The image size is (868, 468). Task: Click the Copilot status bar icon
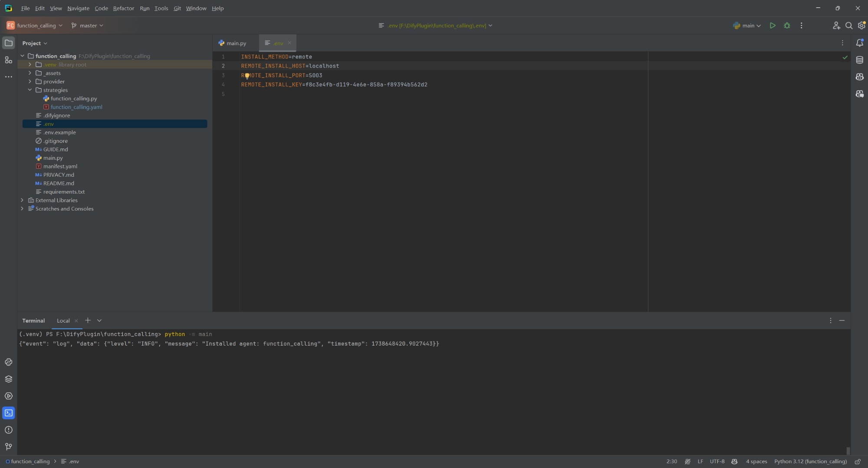click(734, 461)
